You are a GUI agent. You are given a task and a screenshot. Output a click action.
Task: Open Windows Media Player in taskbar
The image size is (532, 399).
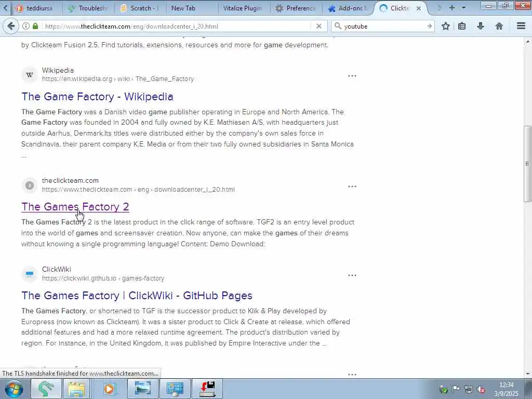109,389
